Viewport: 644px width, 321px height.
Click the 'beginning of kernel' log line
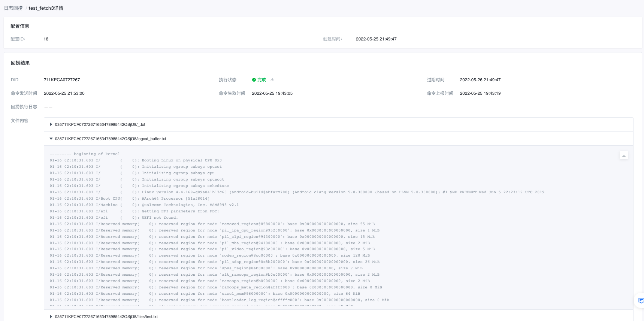tap(85, 154)
